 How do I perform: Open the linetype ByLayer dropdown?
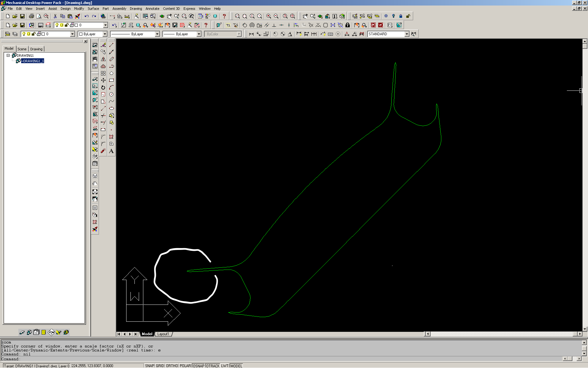(x=157, y=34)
